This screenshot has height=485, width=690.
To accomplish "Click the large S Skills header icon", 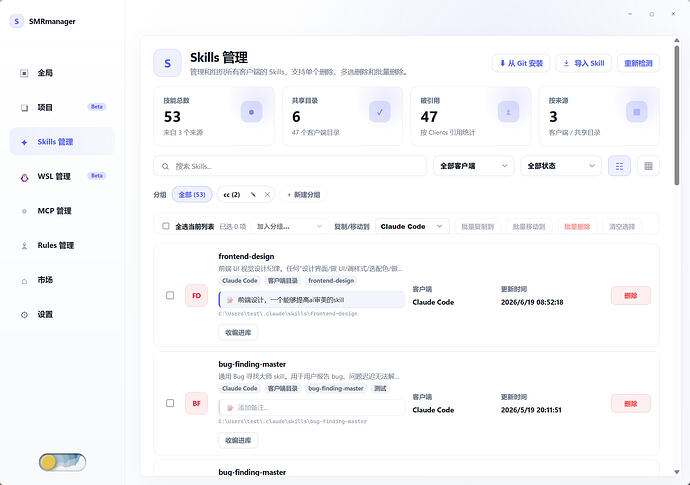I will pyautogui.click(x=167, y=63).
